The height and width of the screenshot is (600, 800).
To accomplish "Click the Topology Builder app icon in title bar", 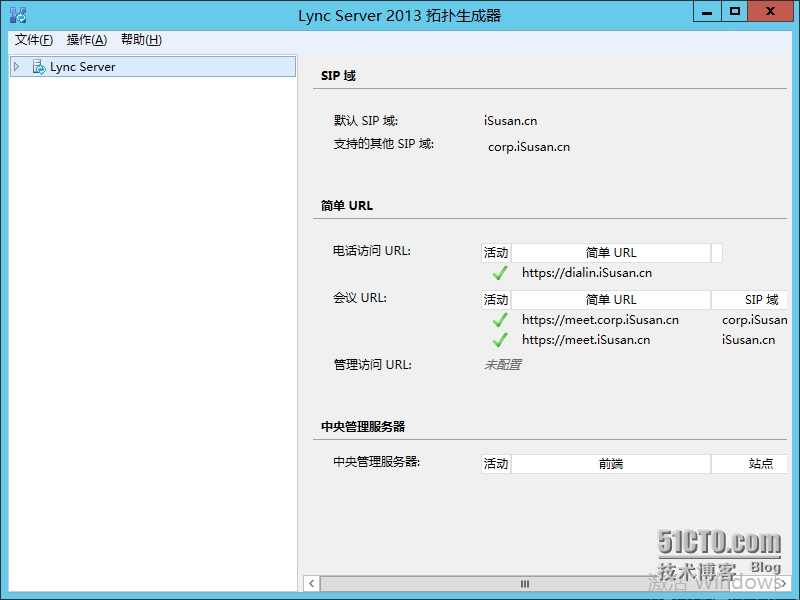I will 18,15.
